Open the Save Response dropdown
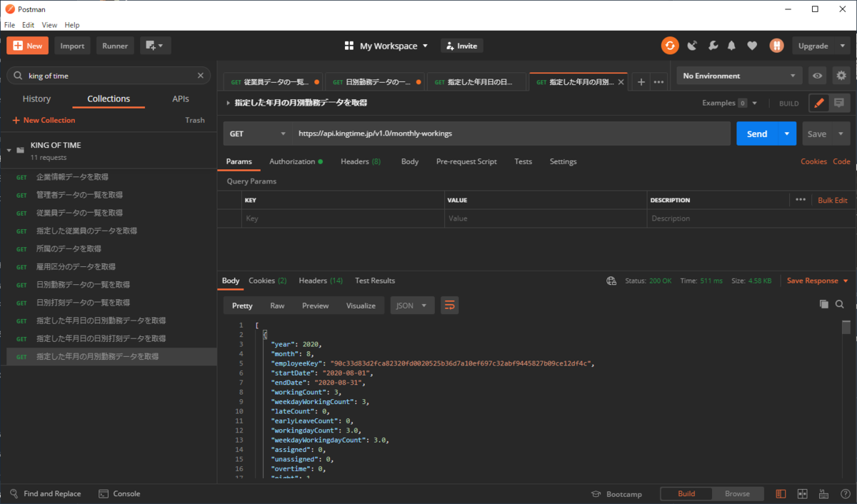The image size is (857, 504). click(x=818, y=281)
